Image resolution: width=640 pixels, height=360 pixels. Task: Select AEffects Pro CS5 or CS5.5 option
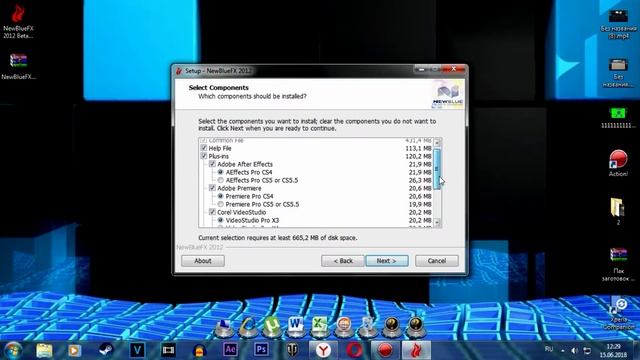coord(220,180)
